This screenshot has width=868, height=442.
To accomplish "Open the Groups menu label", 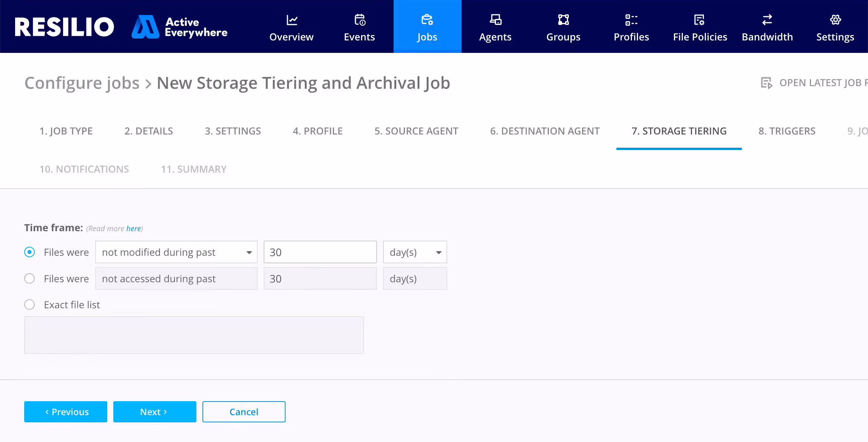I will coord(563,37).
